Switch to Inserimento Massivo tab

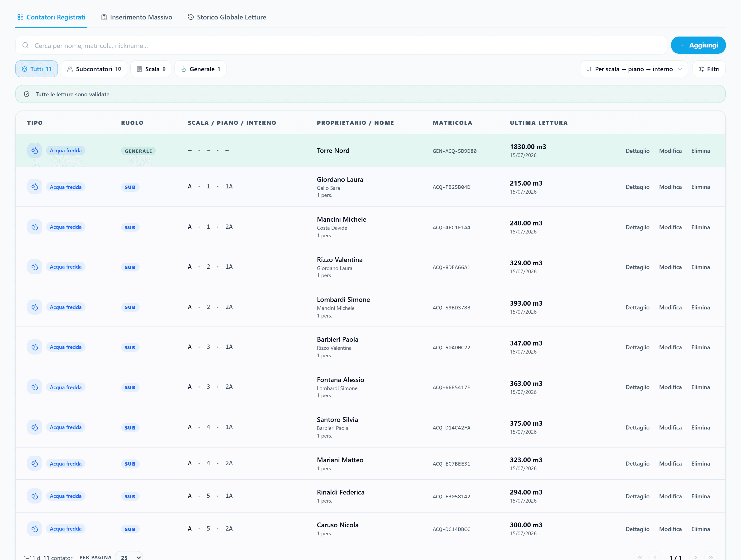pyautogui.click(x=137, y=17)
